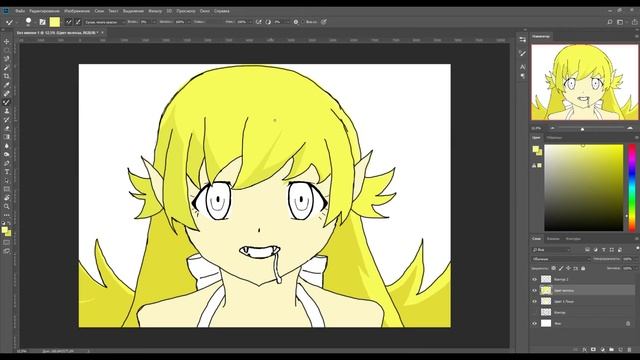The height and width of the screenshot is (360, 640).
Task: Open the workspace switcher at top right
Action: pyautogui.click(x=620, y=22)
